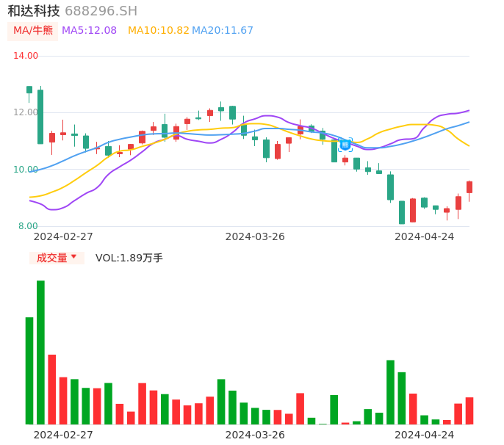The height and width of the screenshot is (445, 504).
Task: Toggle the MA10:10.82 legend entry
Action: tap(158, 31)
